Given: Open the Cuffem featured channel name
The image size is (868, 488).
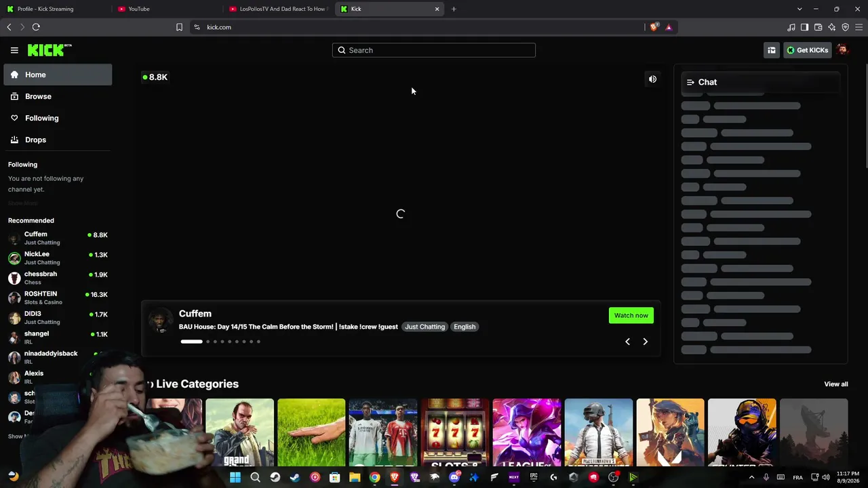Looking at the screenshot, I should (x=195, y=314).
